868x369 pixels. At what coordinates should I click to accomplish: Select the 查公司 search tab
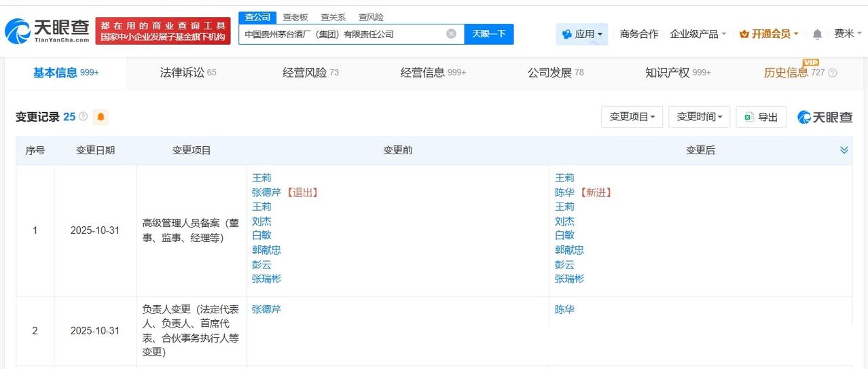click(257, 17)
